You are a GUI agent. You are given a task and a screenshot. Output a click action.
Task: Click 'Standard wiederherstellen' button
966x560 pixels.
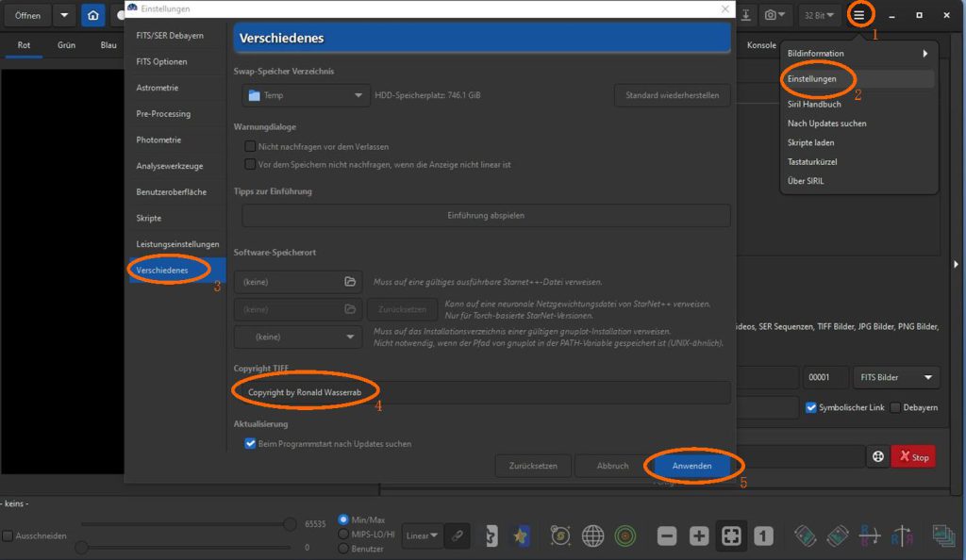tap(672, 95)
